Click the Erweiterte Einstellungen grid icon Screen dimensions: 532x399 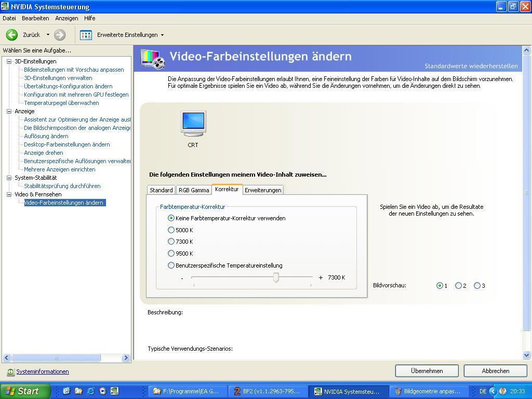[x=86, y=35]
